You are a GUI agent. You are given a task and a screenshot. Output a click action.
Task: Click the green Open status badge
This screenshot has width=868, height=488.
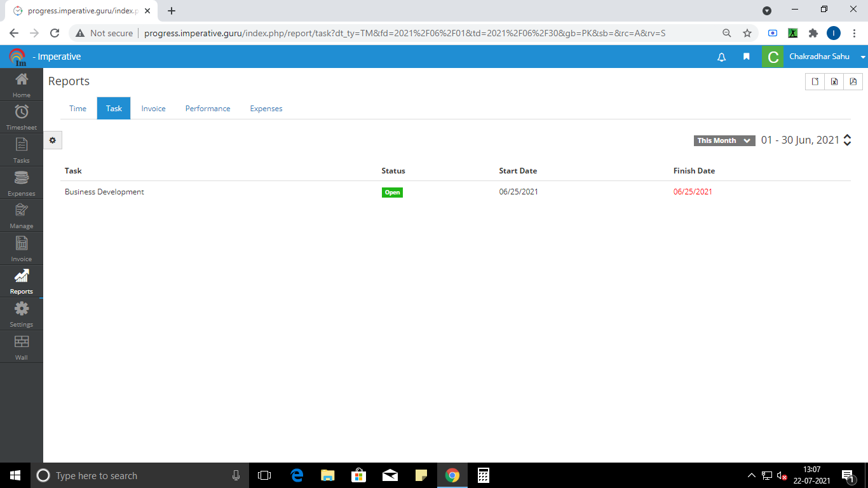(392, 193)
